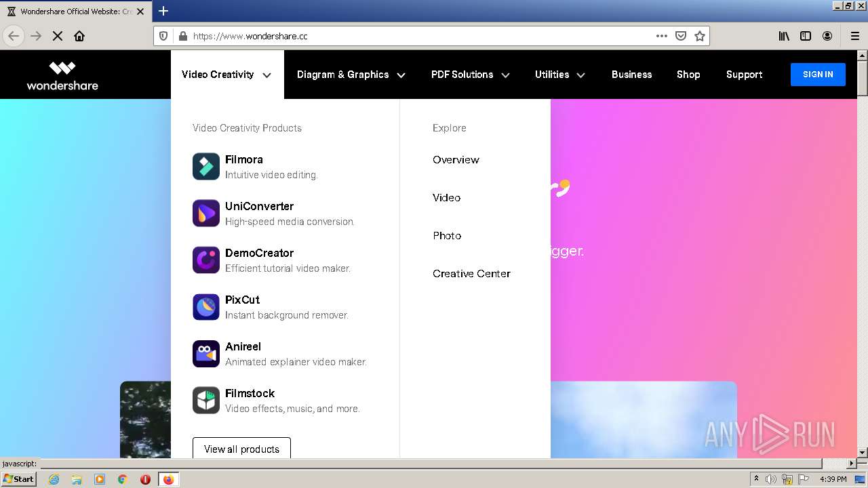This screenshot has width=868, height=488.
Task: Click the SIGN IN button
Action: click(x=818, y=75)
